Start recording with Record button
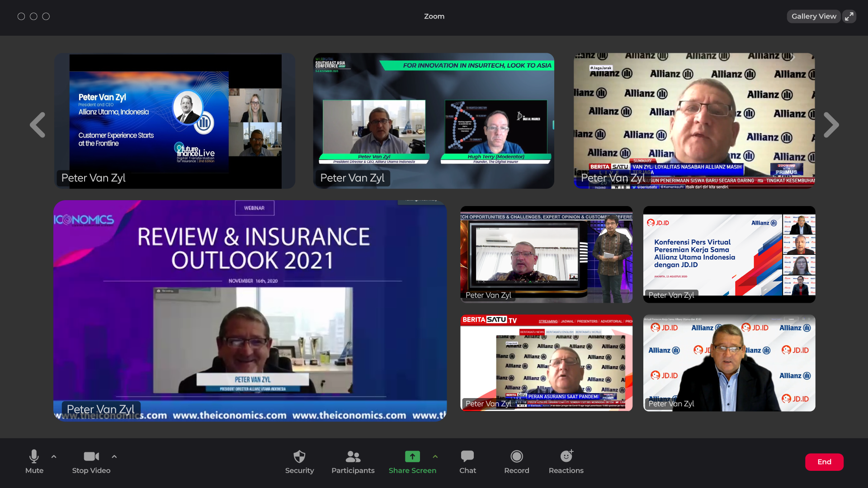Viewport: 868px width, 488px height. (x=517, y=462)
